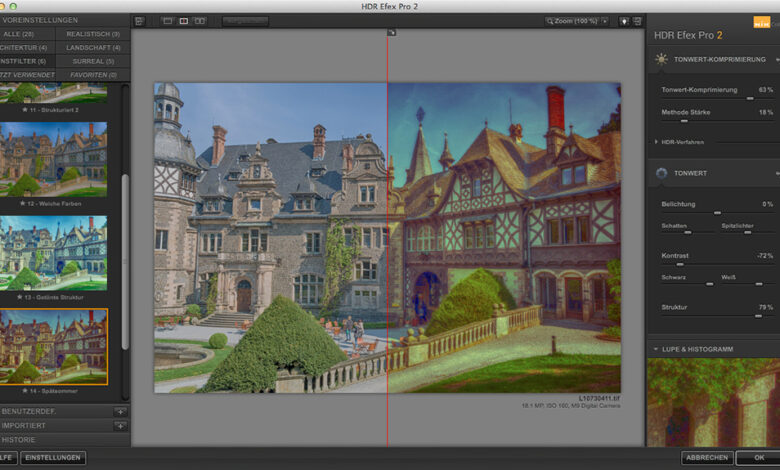This screenshot has width=780, height=470.
Task: Click the lightbulb background color icon
Action: tap(624, 21)
